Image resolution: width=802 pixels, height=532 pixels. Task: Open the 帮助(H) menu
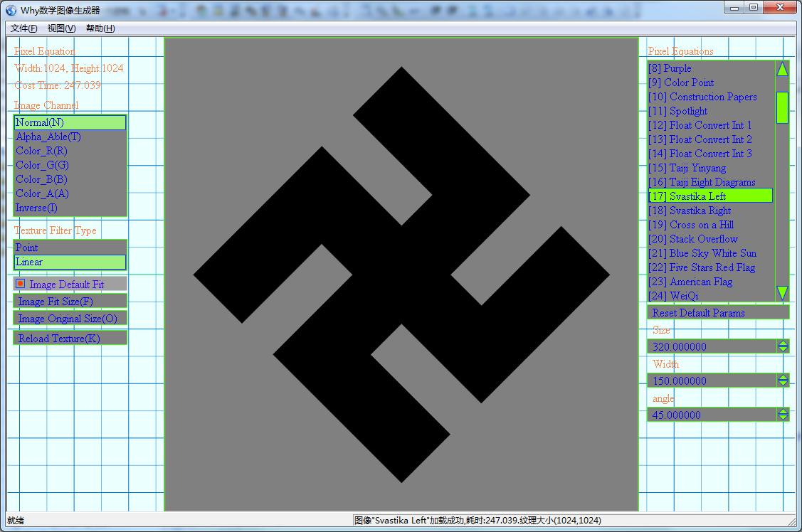pyautogui.click(x=100, y=28)
